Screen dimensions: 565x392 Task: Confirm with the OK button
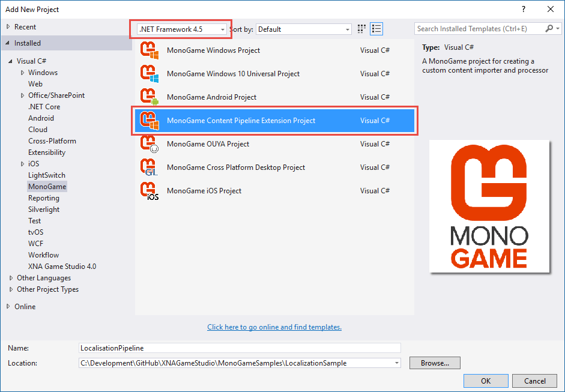pyautogui.click(x=486, y=381)
